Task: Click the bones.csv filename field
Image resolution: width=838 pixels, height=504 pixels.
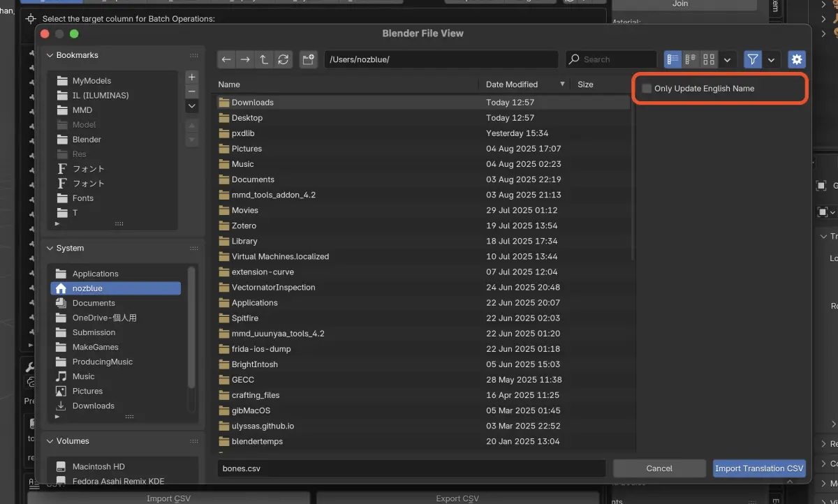Action: click(411, 468)
